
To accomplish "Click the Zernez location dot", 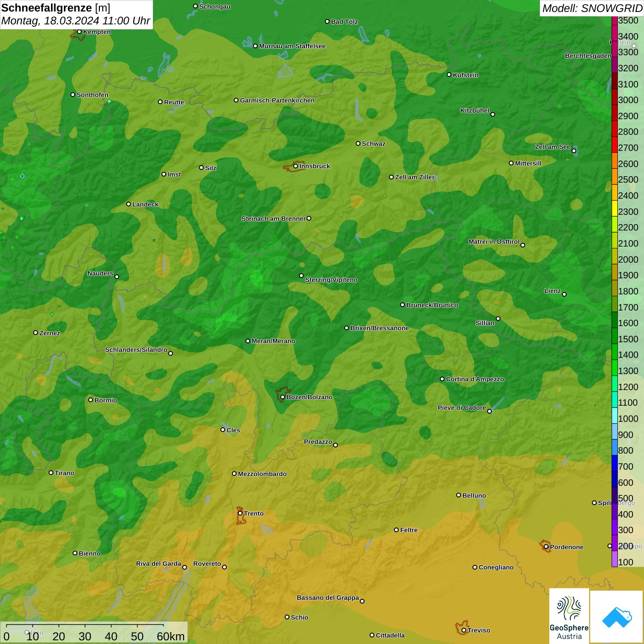I will 35,333.
